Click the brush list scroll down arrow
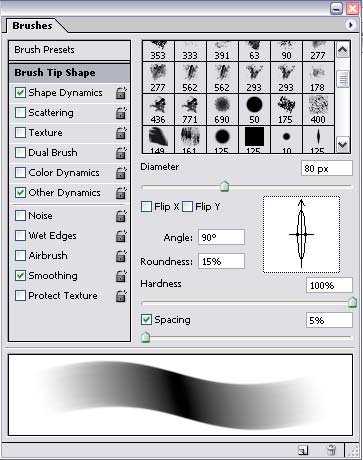Viewport: 363px width, 460px height. 343,145
